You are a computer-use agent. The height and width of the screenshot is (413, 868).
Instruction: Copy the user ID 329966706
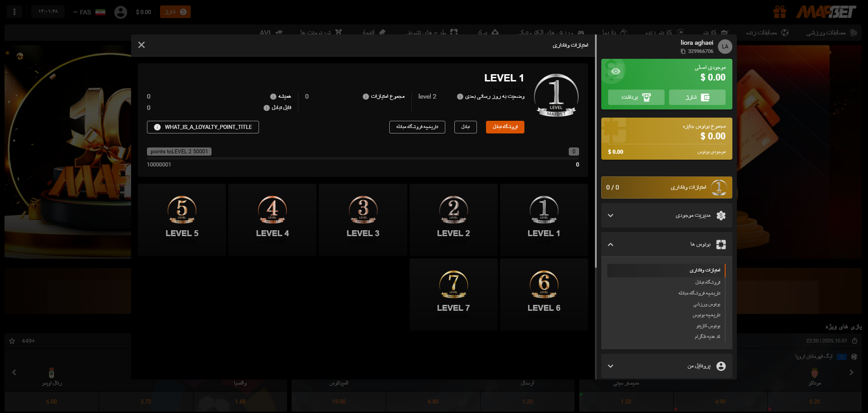tap(683, 52)
